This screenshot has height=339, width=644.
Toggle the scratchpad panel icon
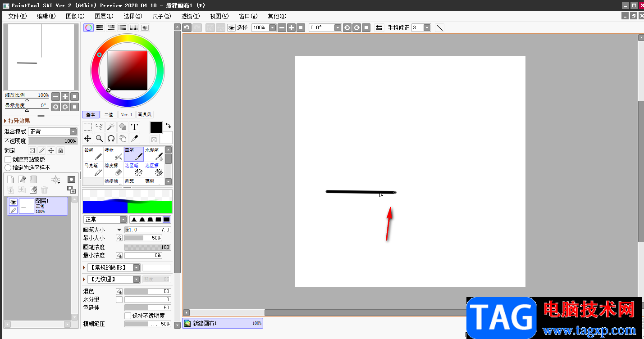pyautogui.click(x=145, y=27)
